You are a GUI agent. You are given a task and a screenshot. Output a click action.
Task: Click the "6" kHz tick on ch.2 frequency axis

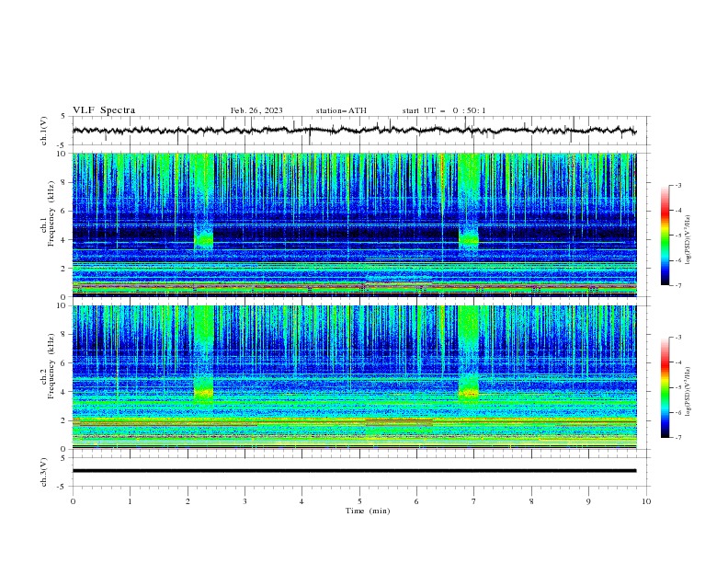click(64, 363)
